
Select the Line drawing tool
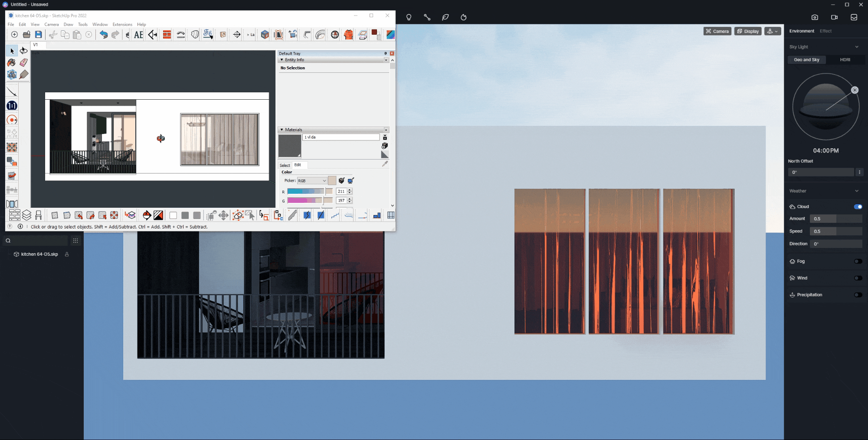tap(12, 91)
